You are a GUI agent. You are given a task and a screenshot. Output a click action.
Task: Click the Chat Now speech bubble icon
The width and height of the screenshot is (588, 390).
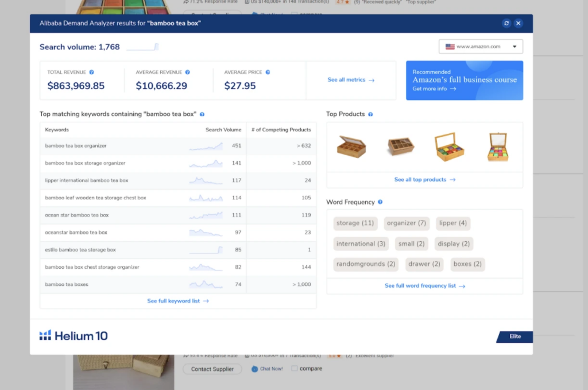point(254,369)
